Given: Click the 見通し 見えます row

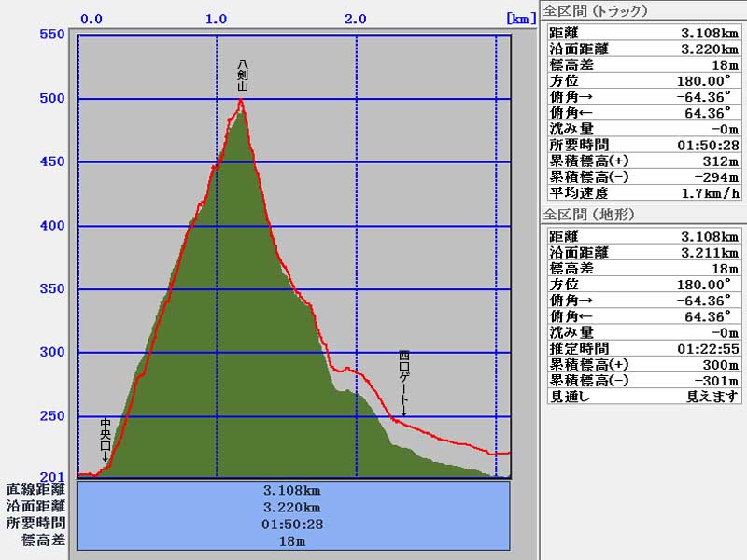Looking at the screenshot, I should pos(643,396).
